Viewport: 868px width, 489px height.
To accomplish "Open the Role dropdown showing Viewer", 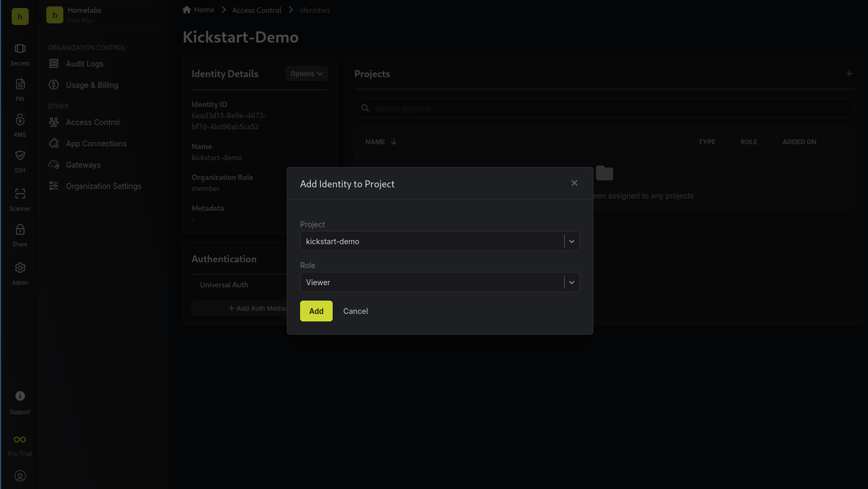I will (x=440, y=282).
